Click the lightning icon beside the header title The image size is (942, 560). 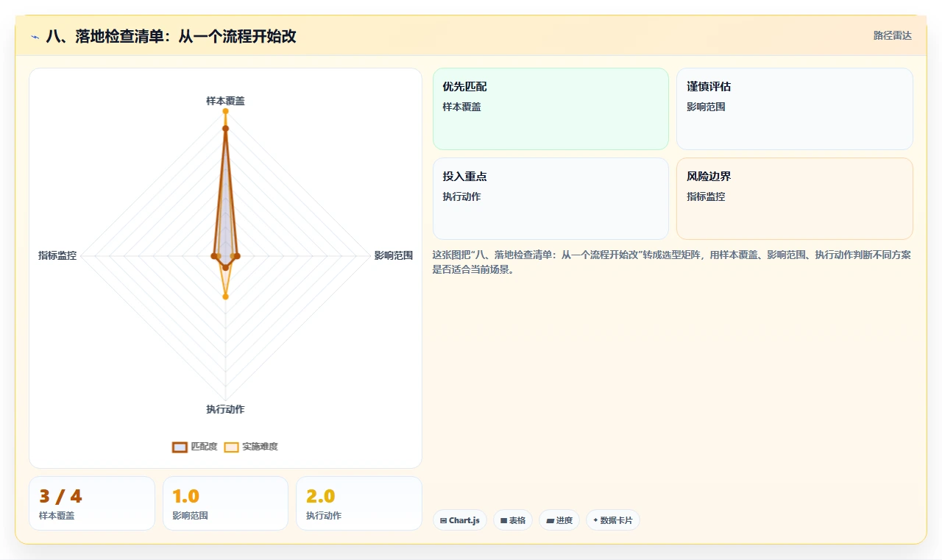pyautogui.click(x=35, y=36)
